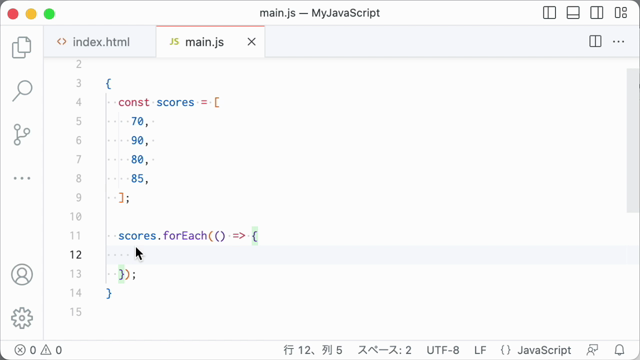
Task: Click the closing '];' on line 9
Action: (124, 198)
